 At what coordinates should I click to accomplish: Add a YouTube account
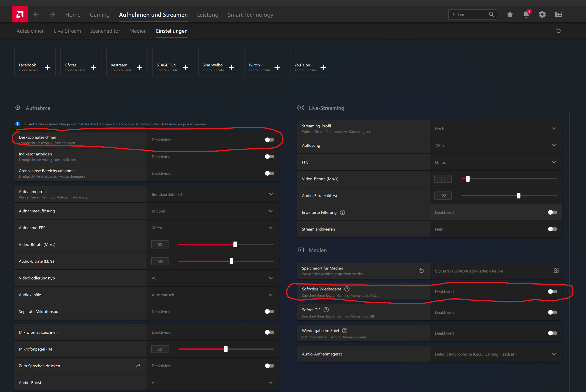323,67
